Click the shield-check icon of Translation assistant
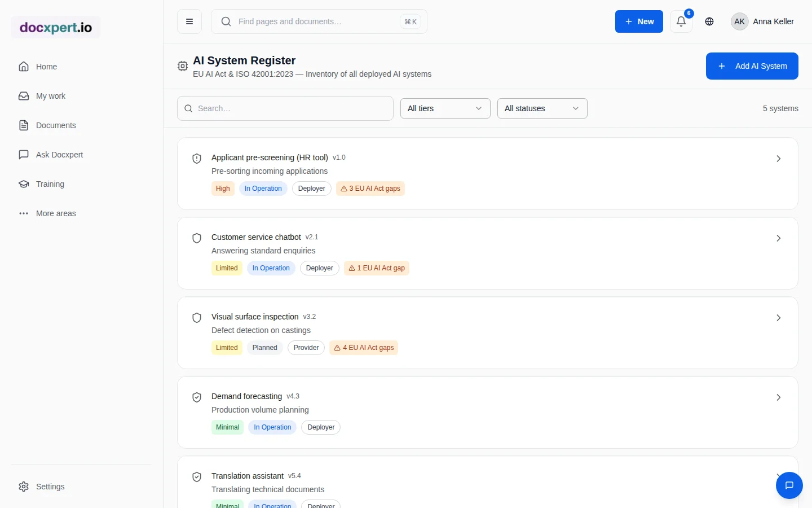812x508 pixels. pos(197,477)
